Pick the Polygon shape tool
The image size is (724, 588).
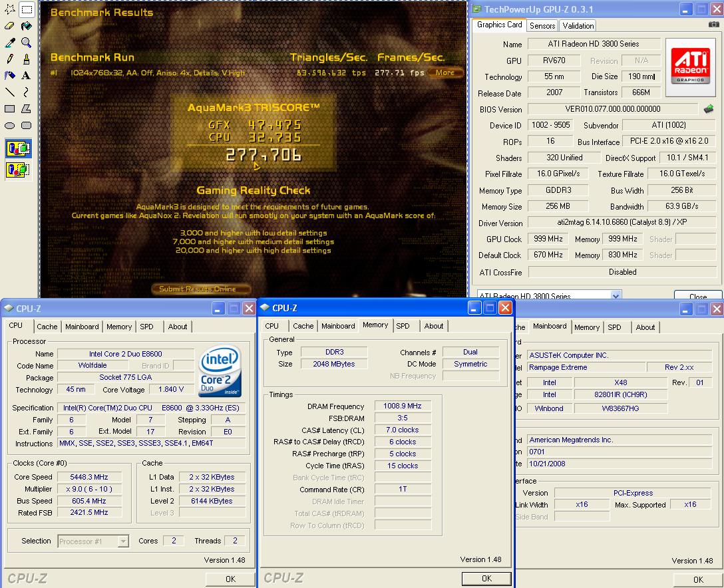point(27,108)
